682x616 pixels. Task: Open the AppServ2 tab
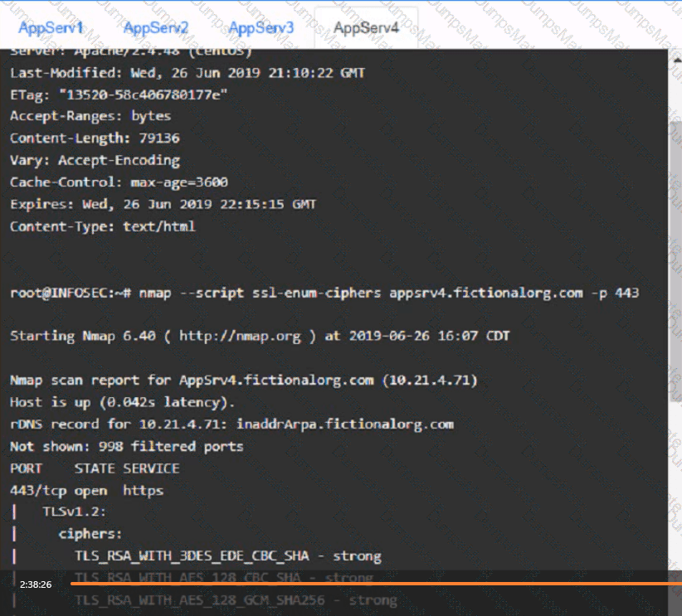[x=156, y=28]
